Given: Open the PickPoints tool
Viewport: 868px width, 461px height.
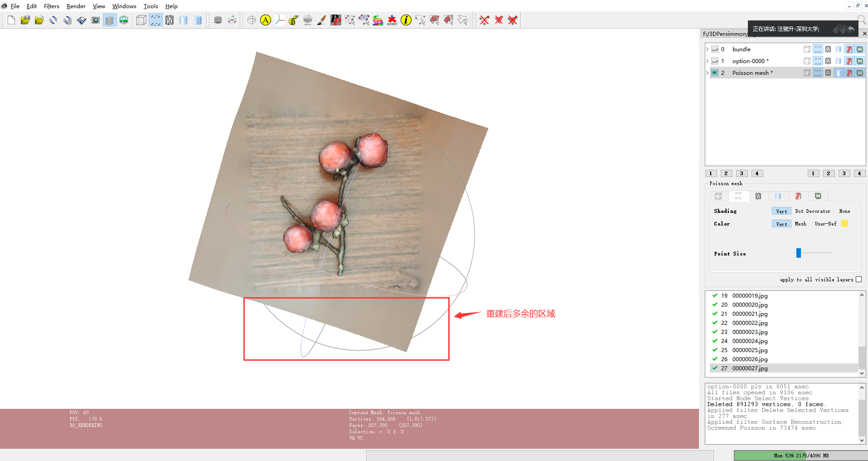Looking at the screenshot, I should 336,20.
